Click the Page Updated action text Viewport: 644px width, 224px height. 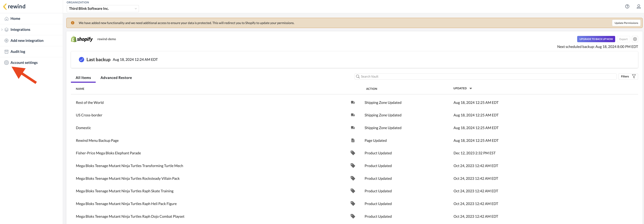375,141
